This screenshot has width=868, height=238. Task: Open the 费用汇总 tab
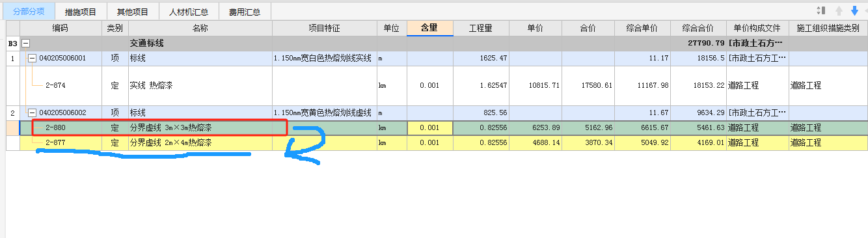pos(245,12)
